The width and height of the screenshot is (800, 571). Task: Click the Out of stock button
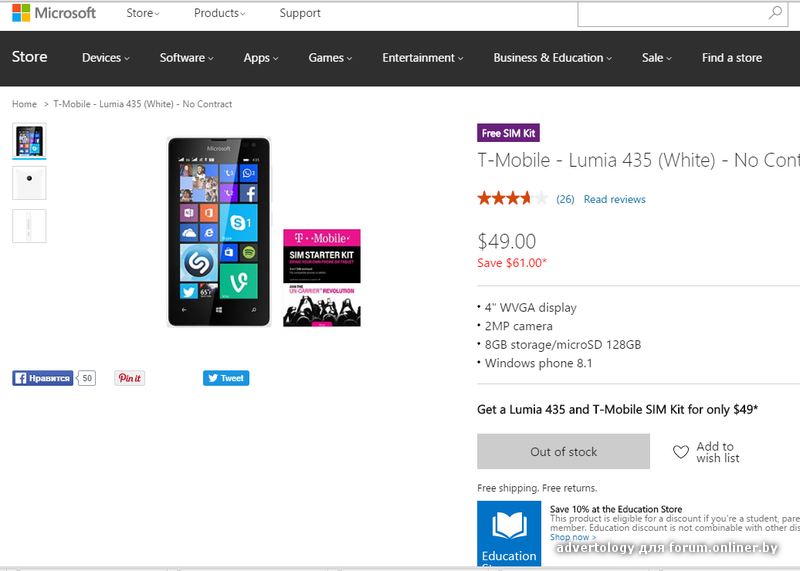563,452
